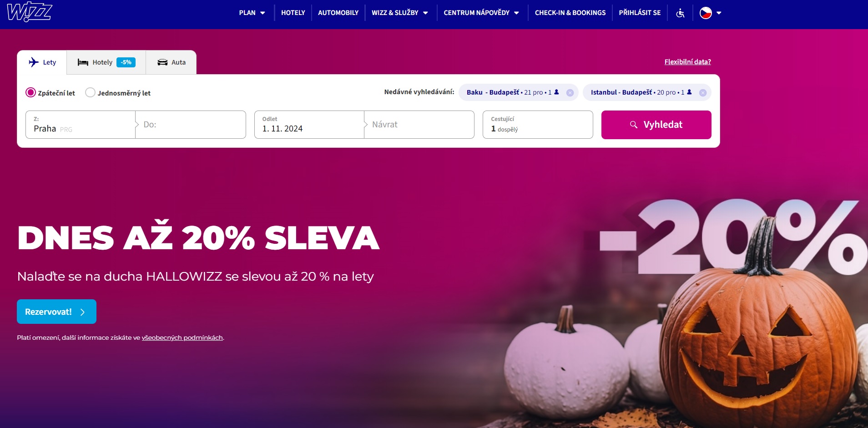
Task: Remove Istanbul - Budapešť recent search
Action: click(702, 93)
